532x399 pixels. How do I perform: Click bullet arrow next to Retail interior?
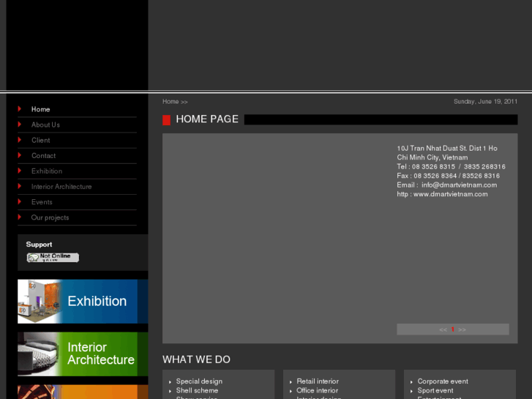(291, 382)
